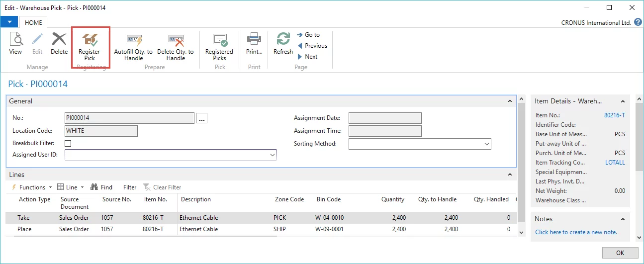Click item number 80216-T link in Item Details
Image resolution: width=644 pixels, height=264 pixels.
point(614,115)
